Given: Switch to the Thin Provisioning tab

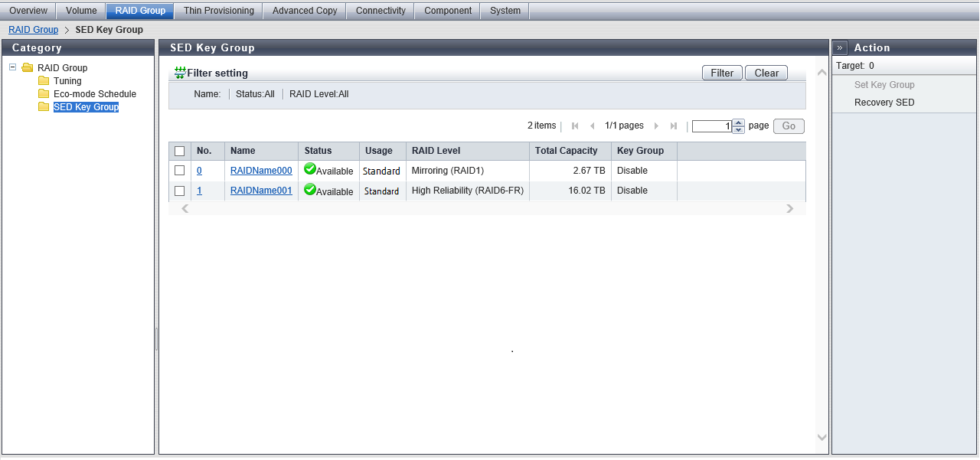Looking at the screenshot, I should 218,11.
